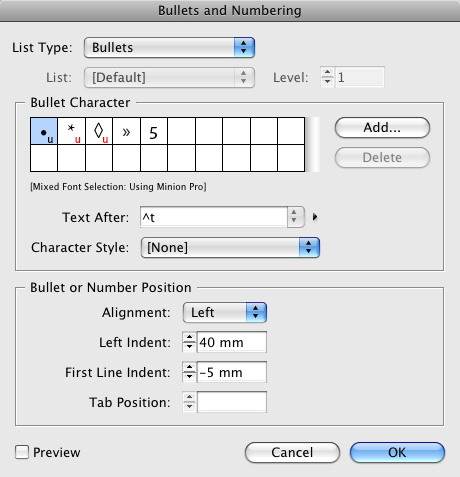Decrease First Line Indent with down arrow
The width and height of the screenshot is (460, 477).
[x=189, y=377]
